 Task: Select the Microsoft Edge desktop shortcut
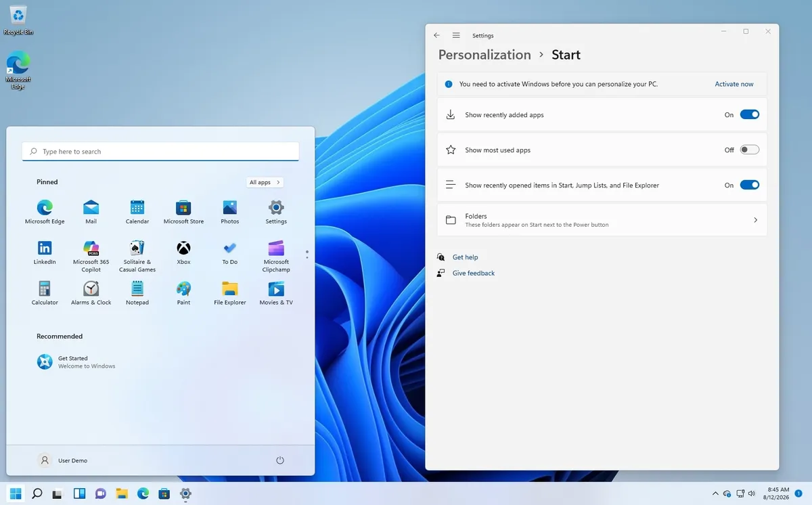18,71
